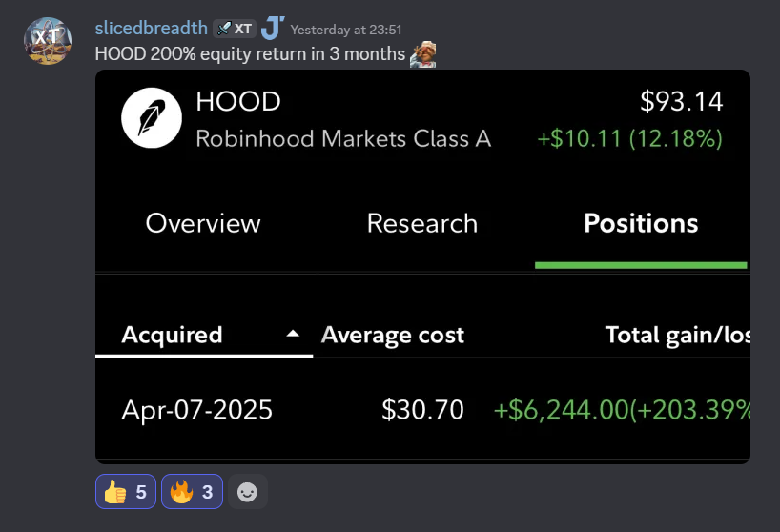Image resolution: width=780 pixels, height=532 pixels.
Task: Open the attached HOOD screenshot image
Action: point(422,267)
